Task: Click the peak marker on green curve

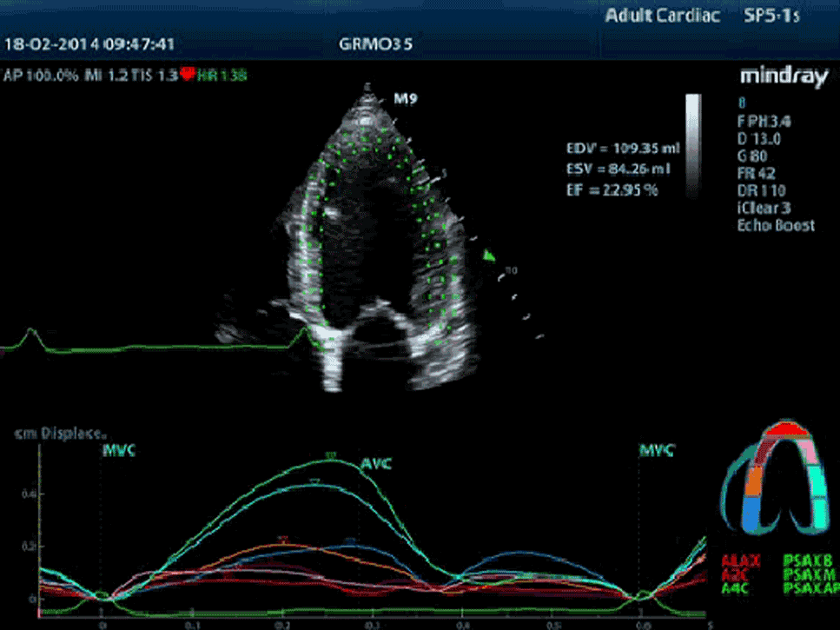Action: [329, 455]
